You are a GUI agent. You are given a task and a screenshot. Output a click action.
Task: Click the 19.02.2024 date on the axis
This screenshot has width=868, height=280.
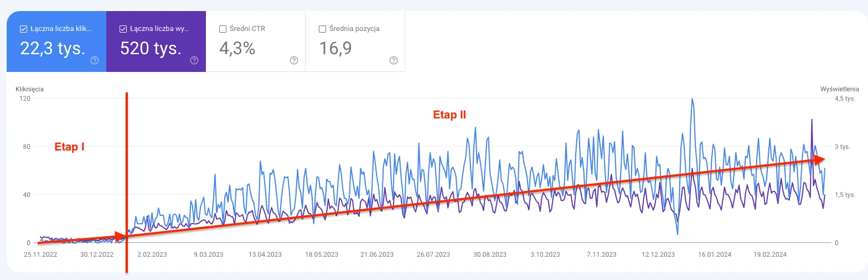tap(769, 255)
